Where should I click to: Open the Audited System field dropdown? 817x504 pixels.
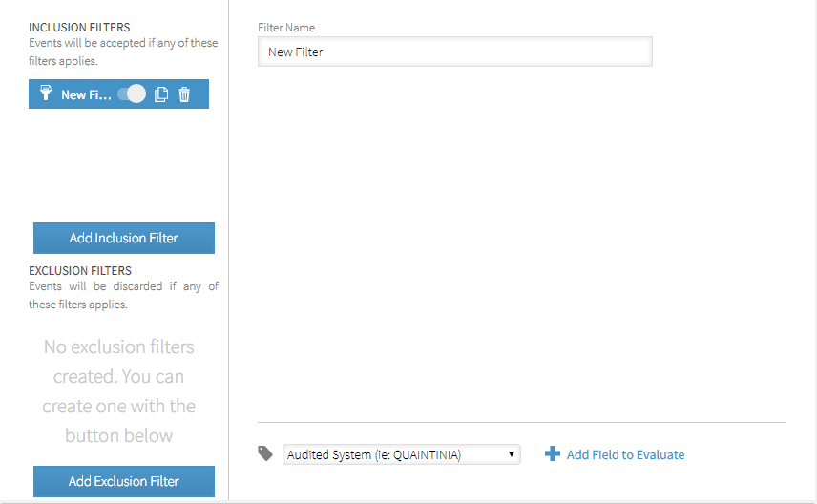coord(401,455)
